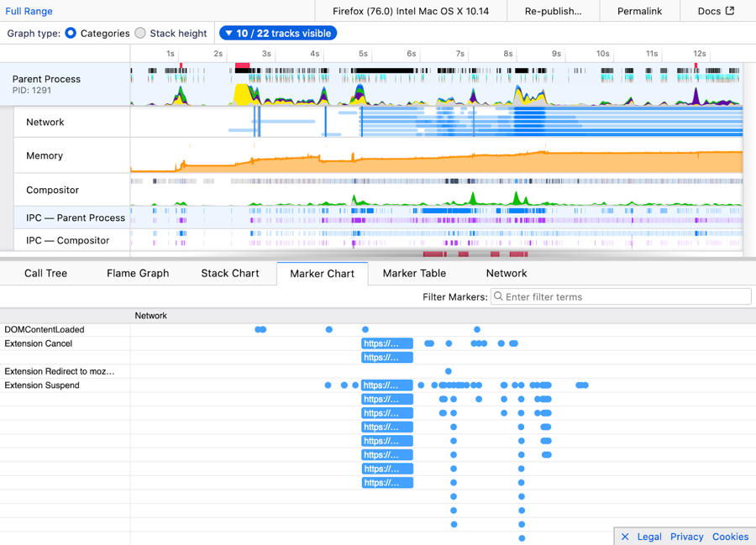Select the Categories graph type radio
Viewport: 756px width, 545px height.
pos(71,34)
